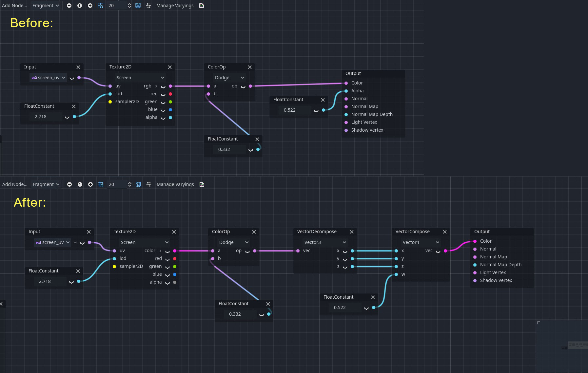The width and height of the screenshot is (588, 373).
Task: Click the generated shader code icon
Action: (202, 6)
